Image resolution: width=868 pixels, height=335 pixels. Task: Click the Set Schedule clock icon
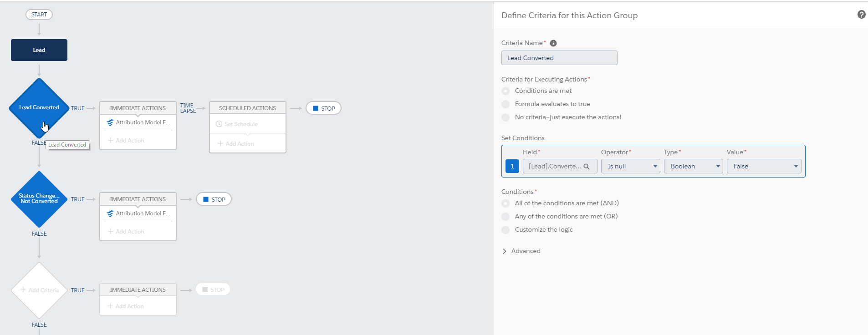(x=219, y=124)
